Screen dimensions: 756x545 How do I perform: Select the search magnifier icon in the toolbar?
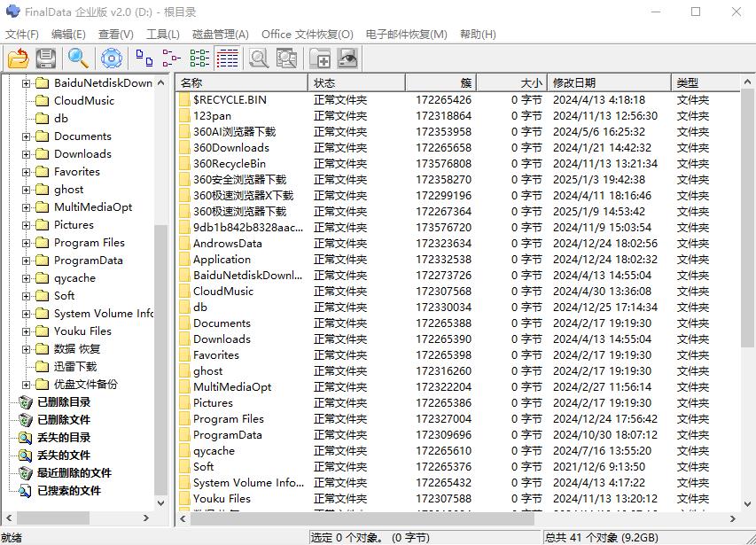point(78,58)
